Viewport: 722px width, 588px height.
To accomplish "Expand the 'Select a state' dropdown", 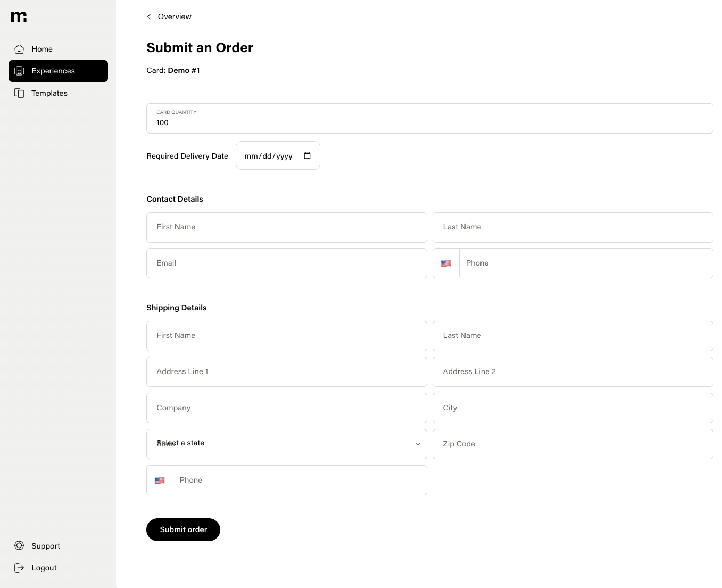I will (418, 444).
